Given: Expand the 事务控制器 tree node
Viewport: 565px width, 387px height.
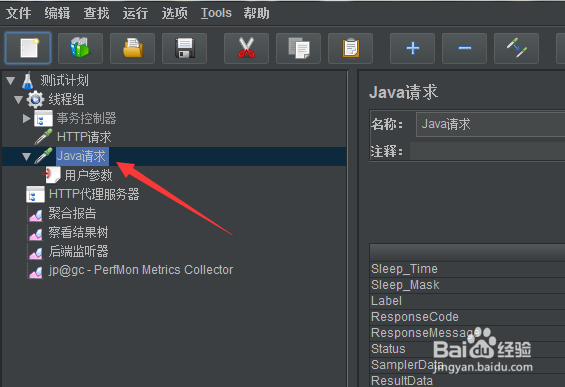Looking at the screenshot, I should pyautogui.click(x=26, y=118).
